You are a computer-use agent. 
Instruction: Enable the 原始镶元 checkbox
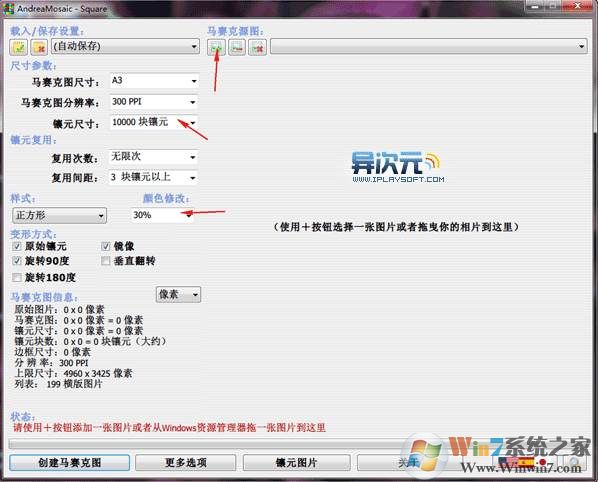tap(16, 246)
